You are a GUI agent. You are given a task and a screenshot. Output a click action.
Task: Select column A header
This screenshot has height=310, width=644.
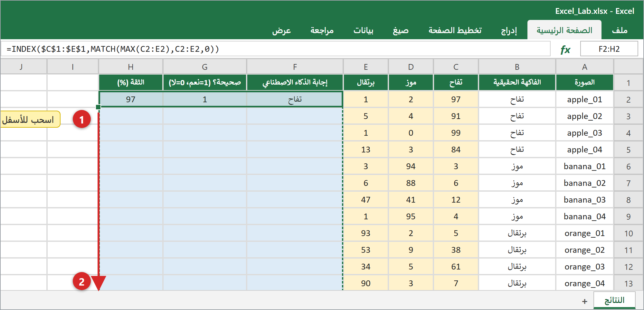[585, 67]
